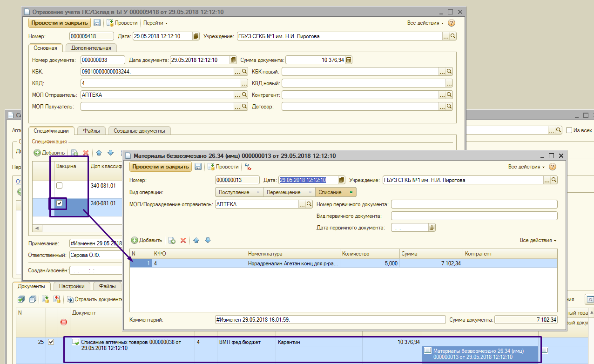This screenshot has height=364, width=594.
Task: Click Номер первичного документа input field
Action: click(x=474, y=204)
